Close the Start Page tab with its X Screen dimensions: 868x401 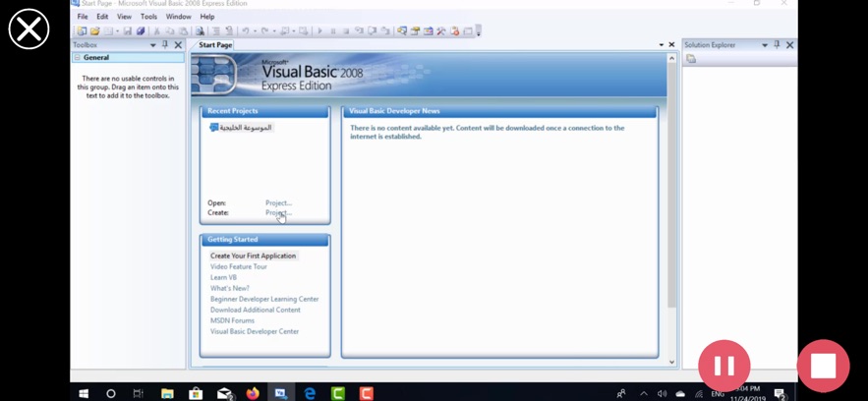671,45
